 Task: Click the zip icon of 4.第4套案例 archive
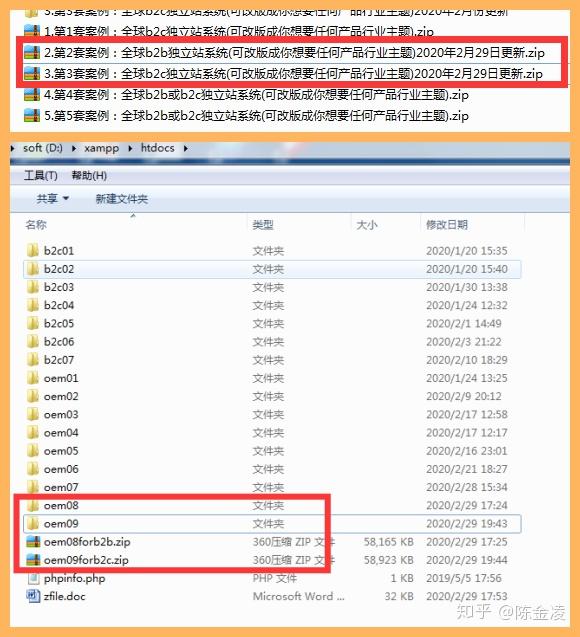click(x=32, y=95)
